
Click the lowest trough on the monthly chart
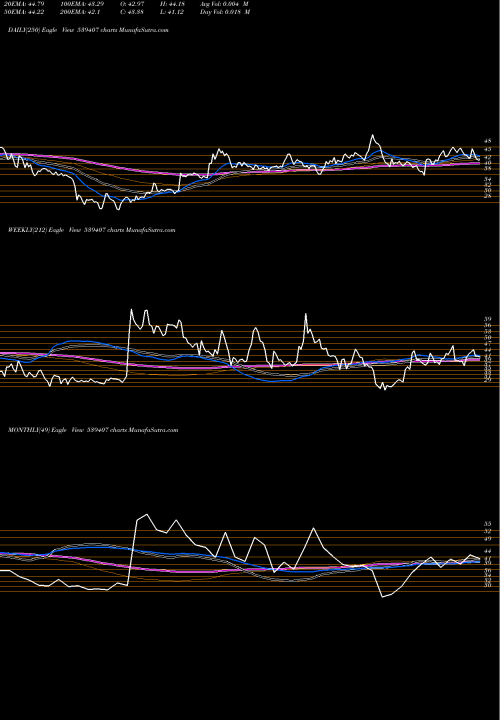click(x=382, y=597)
